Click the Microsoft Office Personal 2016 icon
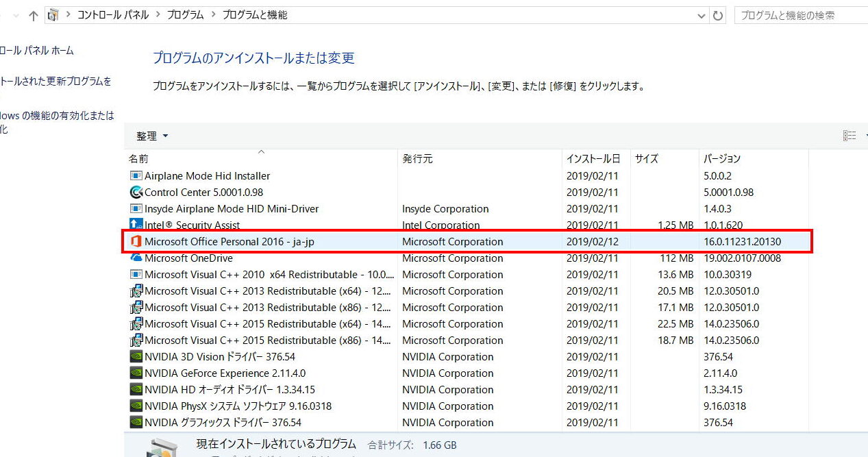 tap(136, 242)
